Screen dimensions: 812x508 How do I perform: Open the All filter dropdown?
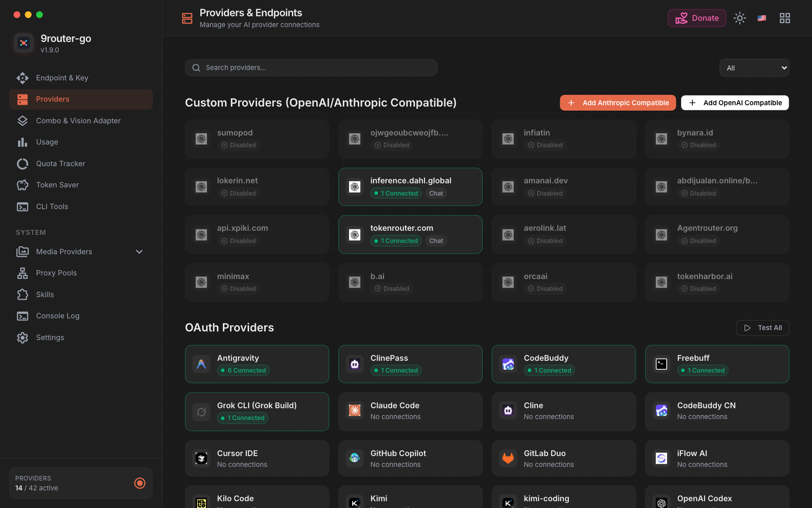click(754, 68)
